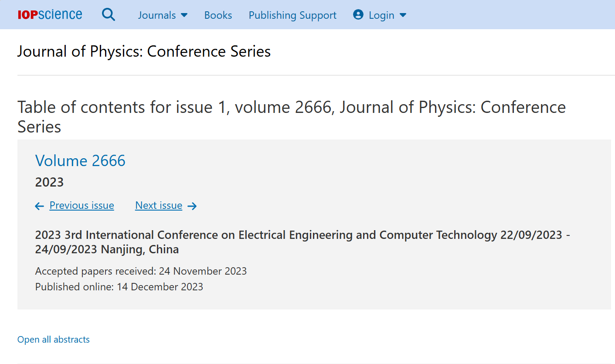The width and height of the screenshot is (615, 364).
Task: Click the Login text in the header
Action: (381, 15)
